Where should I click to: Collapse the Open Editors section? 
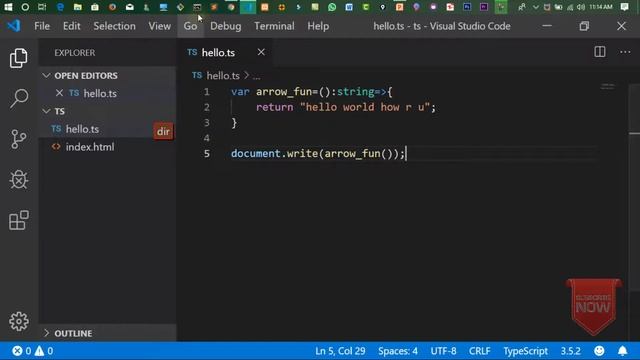point(47,76)
